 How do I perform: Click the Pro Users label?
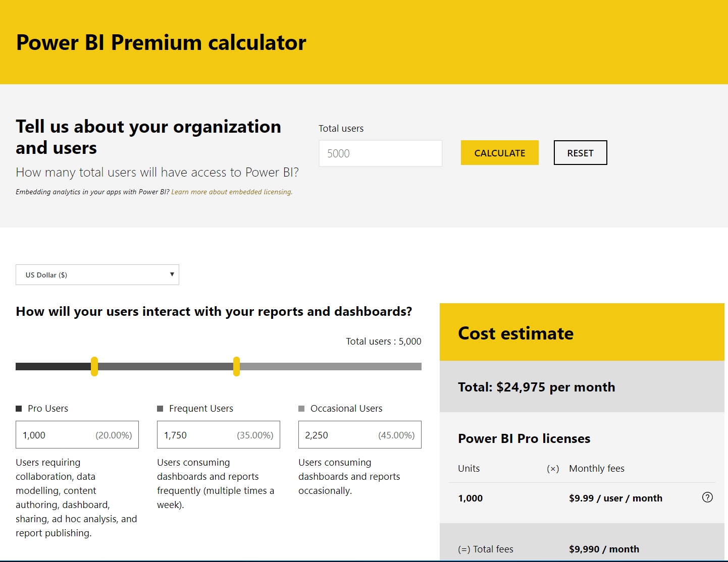coord(48,408)
